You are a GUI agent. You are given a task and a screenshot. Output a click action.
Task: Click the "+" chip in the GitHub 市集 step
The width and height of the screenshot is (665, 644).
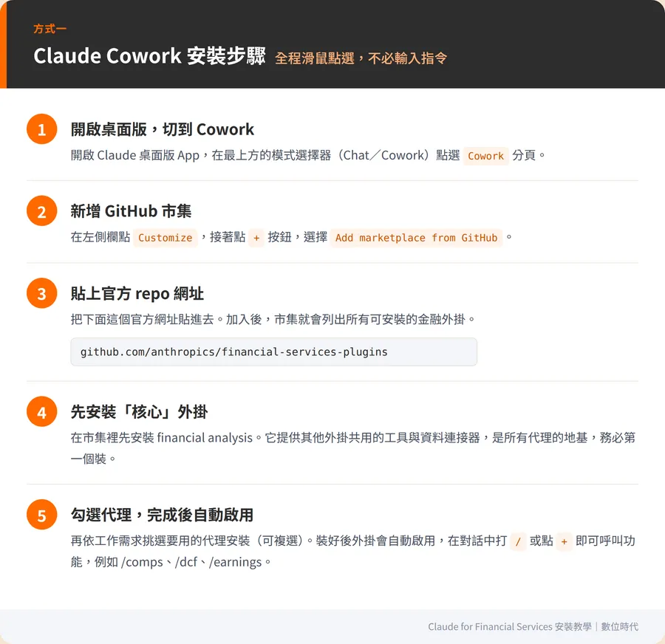(256, 238)
